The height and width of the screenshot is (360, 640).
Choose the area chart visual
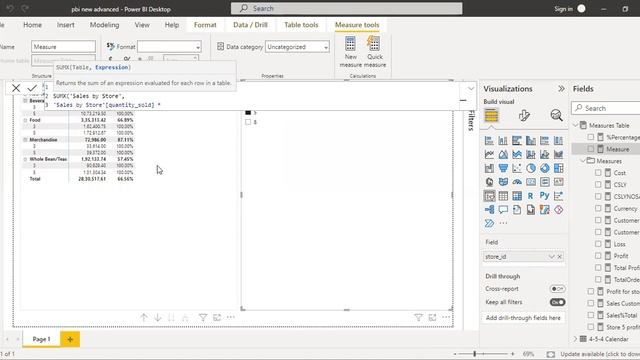click(x=503, y=155)
